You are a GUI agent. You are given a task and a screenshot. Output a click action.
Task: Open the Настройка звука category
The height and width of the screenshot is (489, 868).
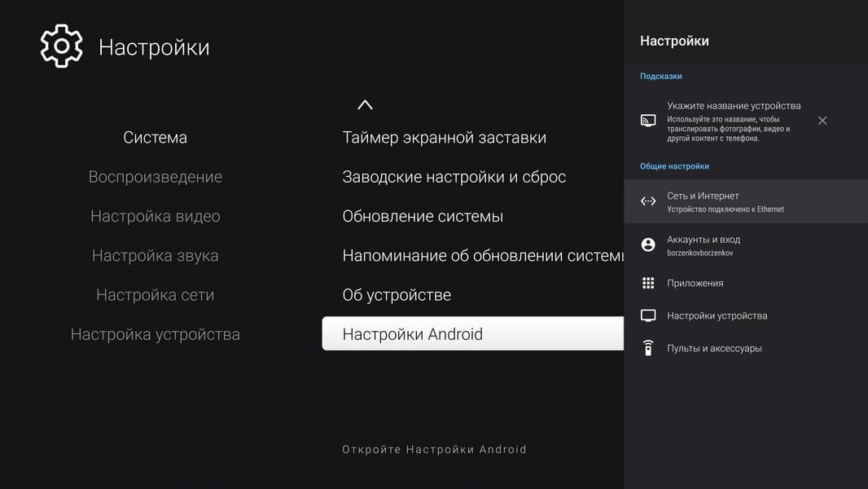pos(155,255)
